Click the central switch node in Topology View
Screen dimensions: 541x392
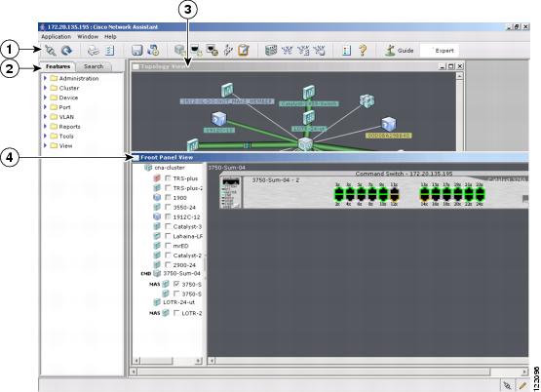[305, 144]
